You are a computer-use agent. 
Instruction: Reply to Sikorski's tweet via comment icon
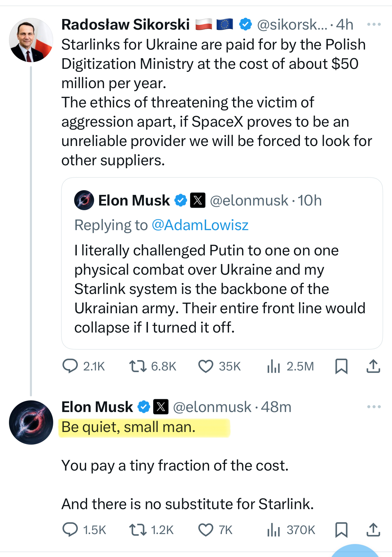point(70,366)
